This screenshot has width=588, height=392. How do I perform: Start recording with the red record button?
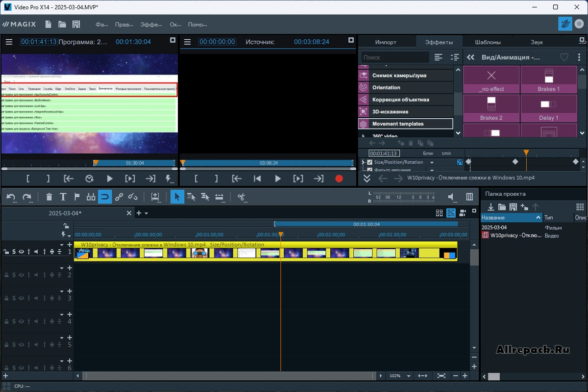coord(339,179)
